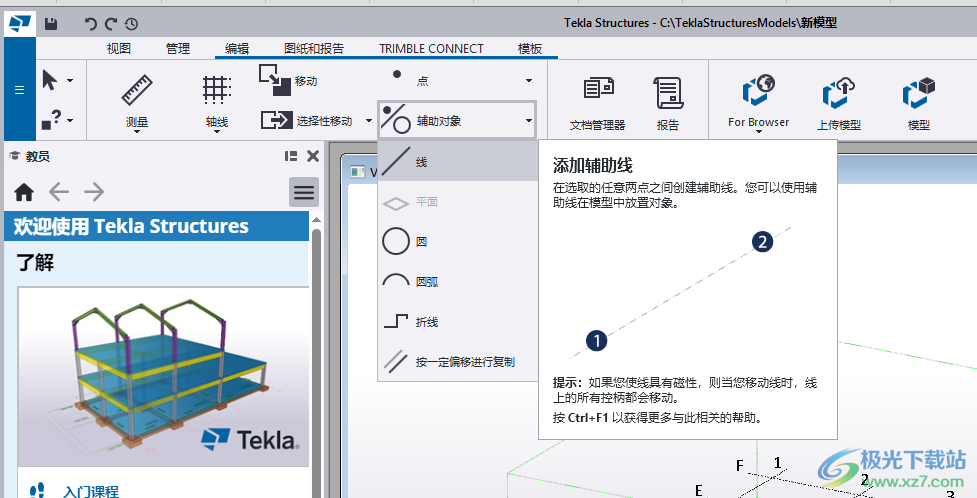Switch to the 管理 ribbon tab
This screenshot has height=498, width=977.
pos(178,49)
